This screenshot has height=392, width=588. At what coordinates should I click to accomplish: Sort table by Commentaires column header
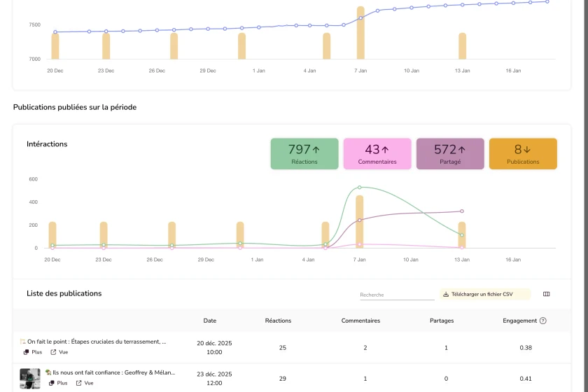coord(360,321)
